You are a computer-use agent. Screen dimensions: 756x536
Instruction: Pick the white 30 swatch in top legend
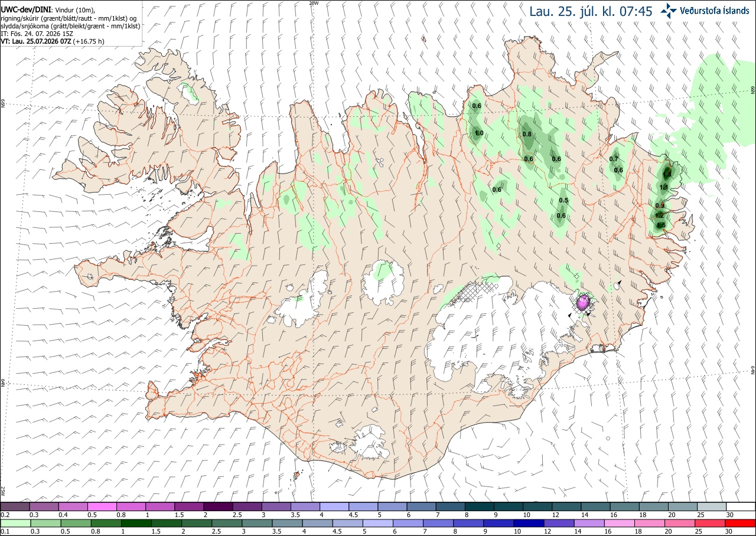click(x=741, y=506)
